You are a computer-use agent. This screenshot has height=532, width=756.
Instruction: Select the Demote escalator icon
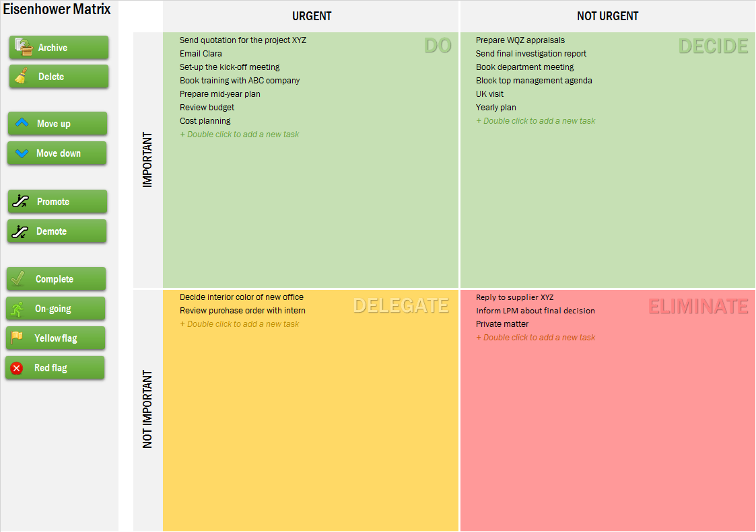click(x=20, y=231)
